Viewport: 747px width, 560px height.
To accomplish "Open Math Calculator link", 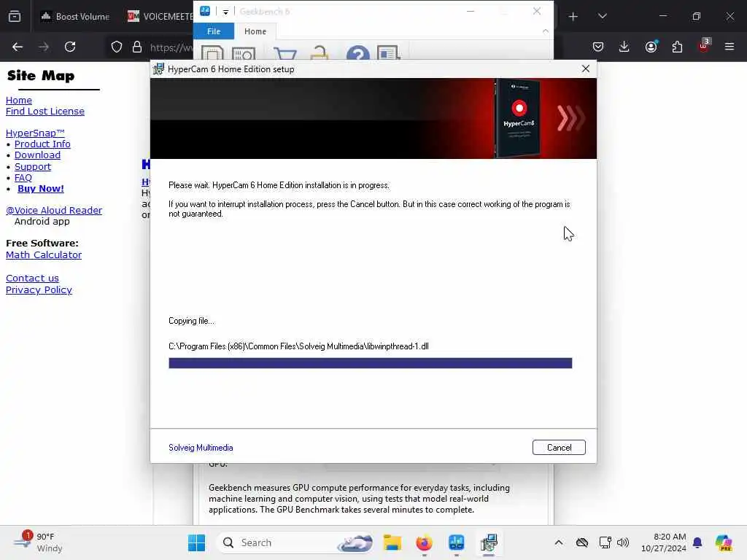I will point(44,254).
